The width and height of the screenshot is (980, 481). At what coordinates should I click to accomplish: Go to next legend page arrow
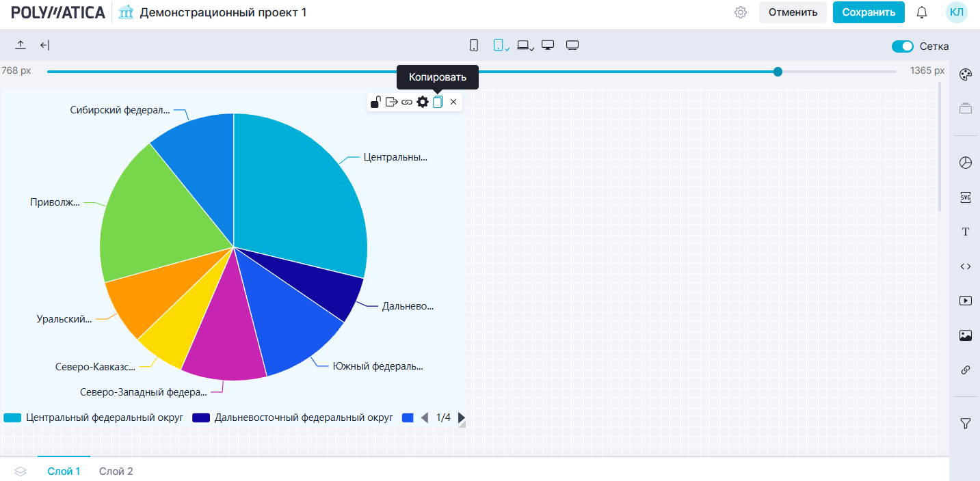(461, 417)
